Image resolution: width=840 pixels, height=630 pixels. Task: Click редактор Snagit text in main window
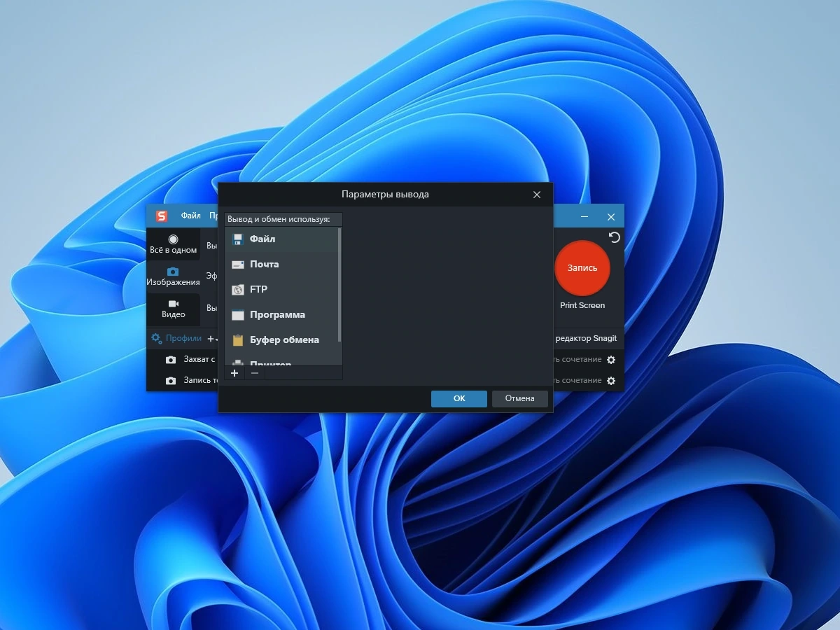tap(586, 338)
